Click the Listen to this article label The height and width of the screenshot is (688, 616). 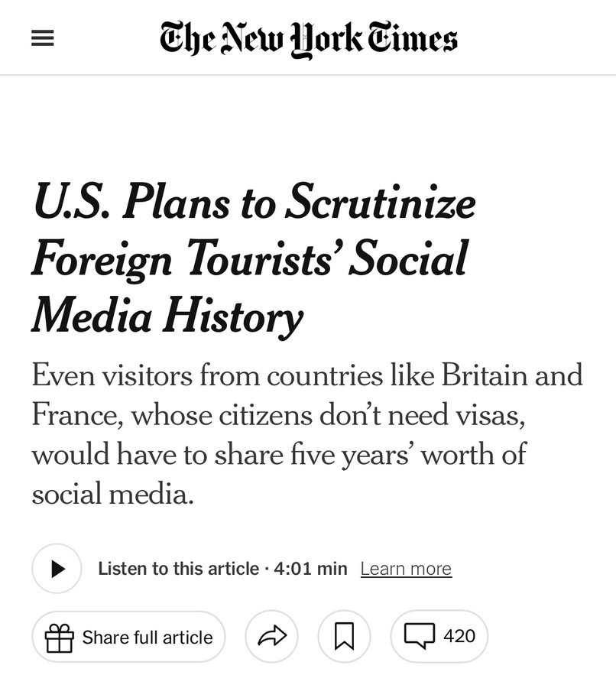(178, 569)
